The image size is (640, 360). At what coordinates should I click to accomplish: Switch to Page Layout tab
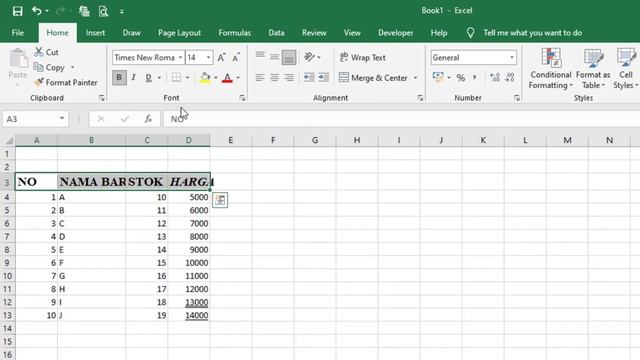[179, 33]
